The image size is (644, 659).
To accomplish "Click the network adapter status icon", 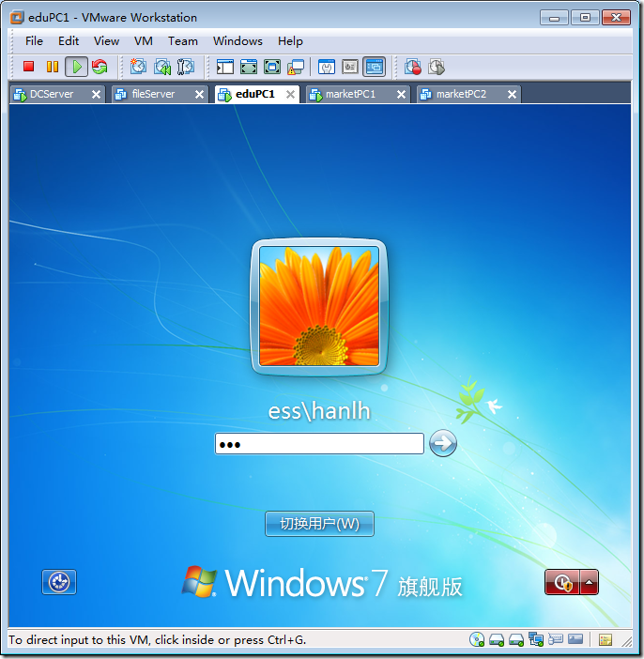I will pyautogui.click(x=535, y=639).
